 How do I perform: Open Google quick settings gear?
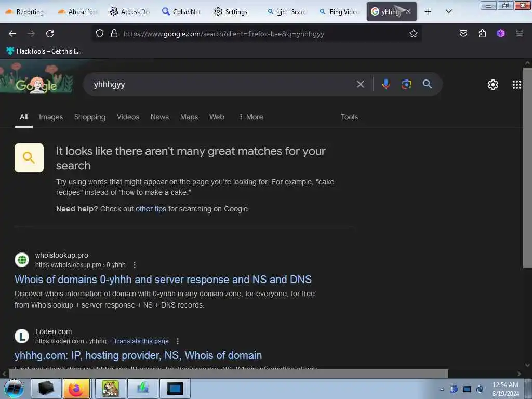point(493,85)
